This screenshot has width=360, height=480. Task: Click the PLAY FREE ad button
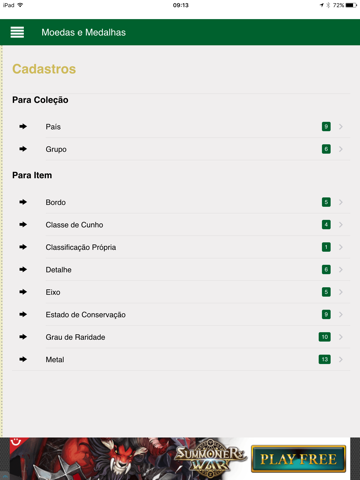[298, 459]
